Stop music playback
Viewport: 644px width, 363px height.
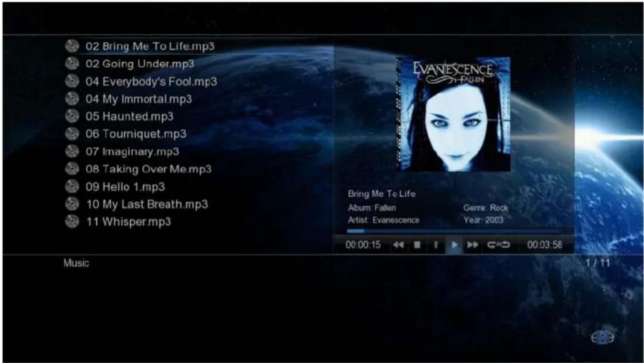[417, 245]
